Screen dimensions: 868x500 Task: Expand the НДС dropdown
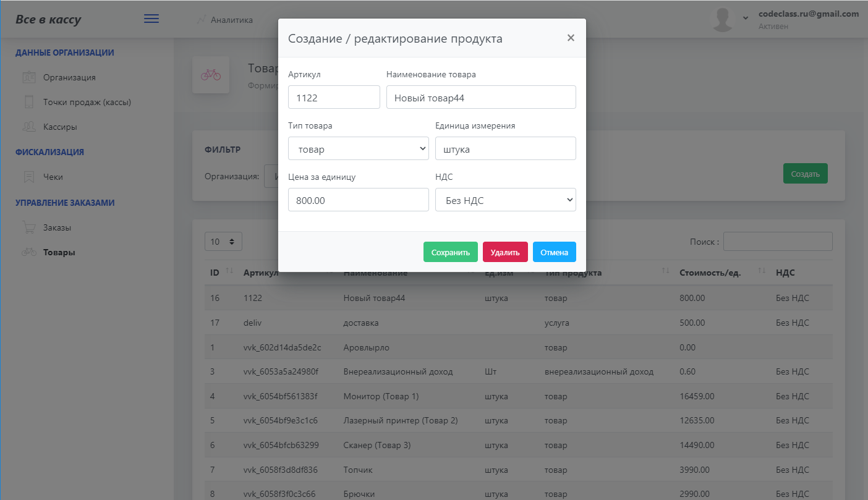[x=505, y=200]
